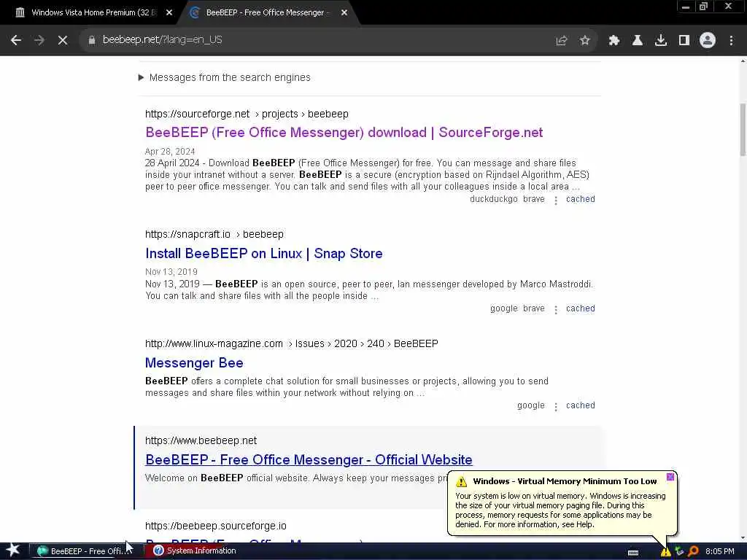Open the more options dots for SourceForge result
747x560 pixels.
coord(555,201)
